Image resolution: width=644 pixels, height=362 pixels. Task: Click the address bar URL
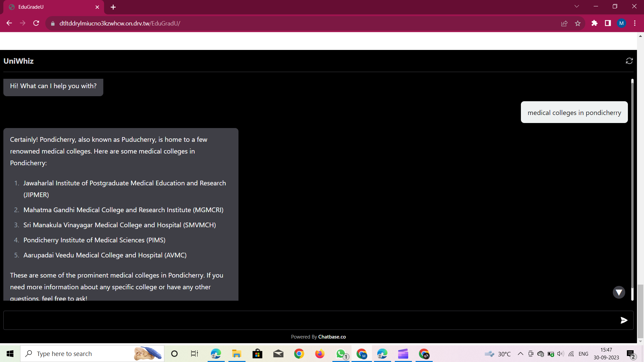tap(120, 23)
